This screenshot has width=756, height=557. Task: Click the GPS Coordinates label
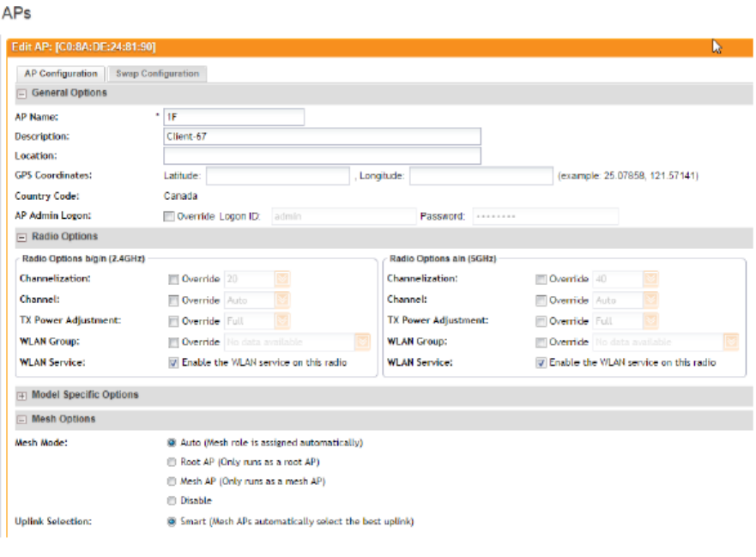pyautogui.click(x=53, y=176)
